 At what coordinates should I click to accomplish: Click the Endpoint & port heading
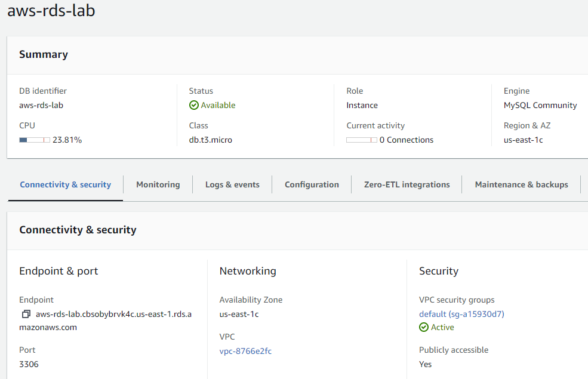[59, 270]
